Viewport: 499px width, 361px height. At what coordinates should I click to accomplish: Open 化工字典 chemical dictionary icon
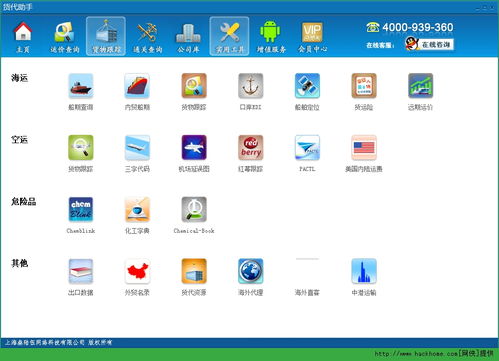(137, 209)
